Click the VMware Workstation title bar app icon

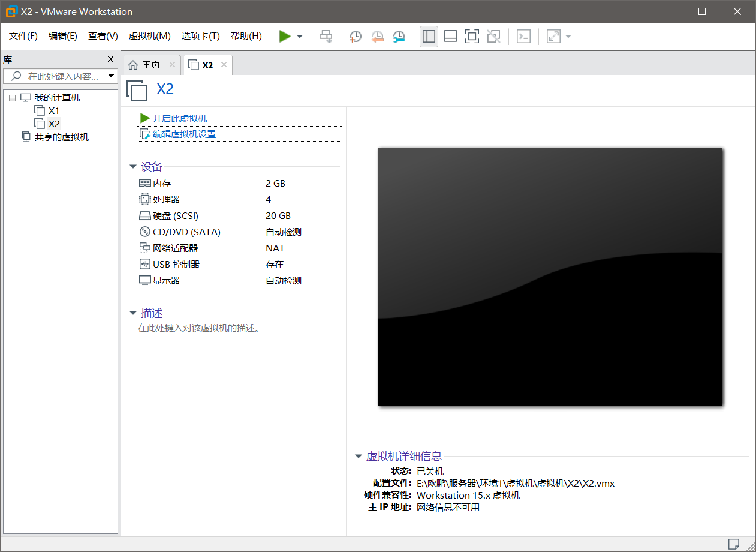11,11
